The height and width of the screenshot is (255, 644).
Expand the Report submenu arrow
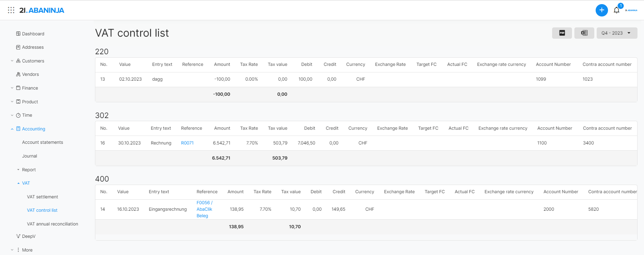point(18,170)
